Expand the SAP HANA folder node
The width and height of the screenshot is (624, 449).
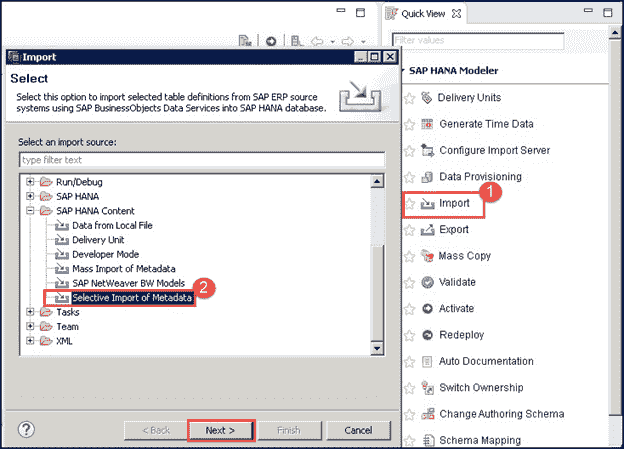[30, 196]
